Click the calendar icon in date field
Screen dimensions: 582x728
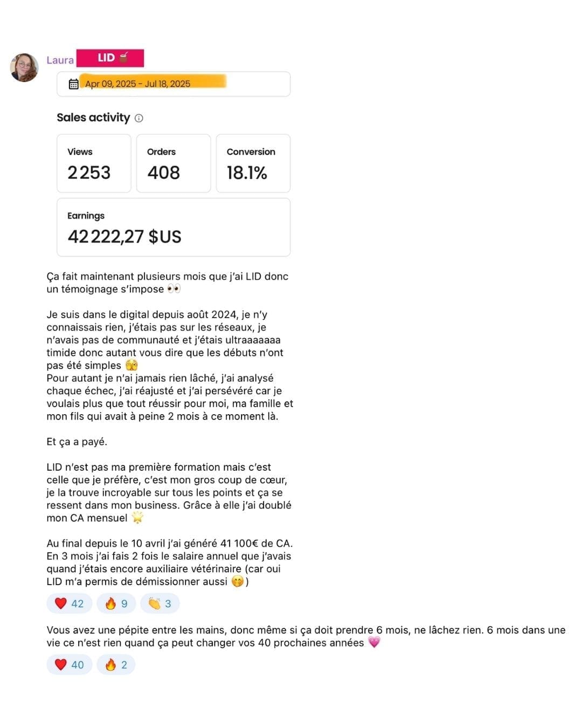[x=74, y=84]
